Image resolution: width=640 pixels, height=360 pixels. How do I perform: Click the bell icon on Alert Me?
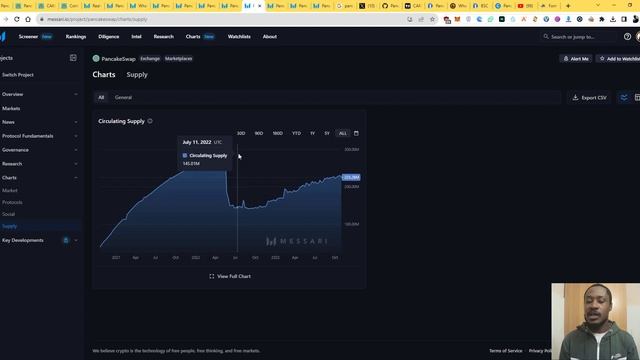coord(566,59)
